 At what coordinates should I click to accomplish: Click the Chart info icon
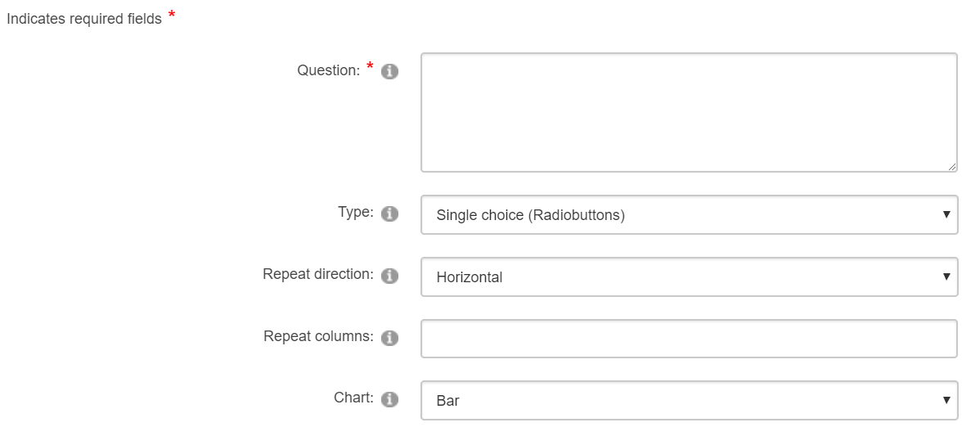tap(390, 399)
